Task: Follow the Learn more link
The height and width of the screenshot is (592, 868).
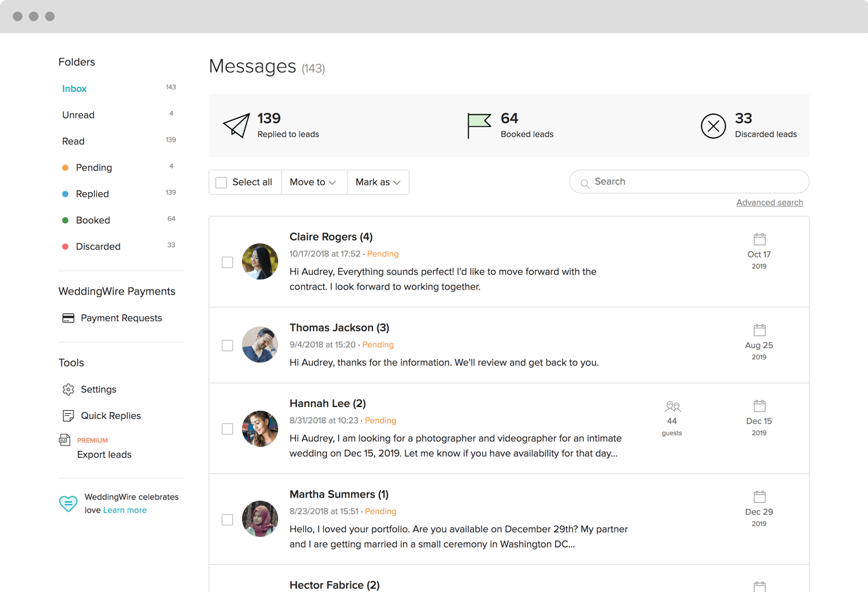Action: pos(125,510)
